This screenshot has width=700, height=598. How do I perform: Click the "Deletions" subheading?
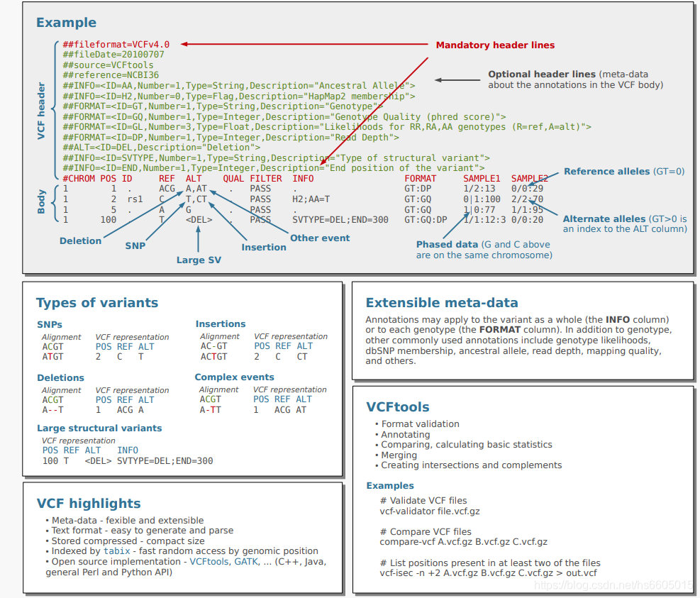60,378
